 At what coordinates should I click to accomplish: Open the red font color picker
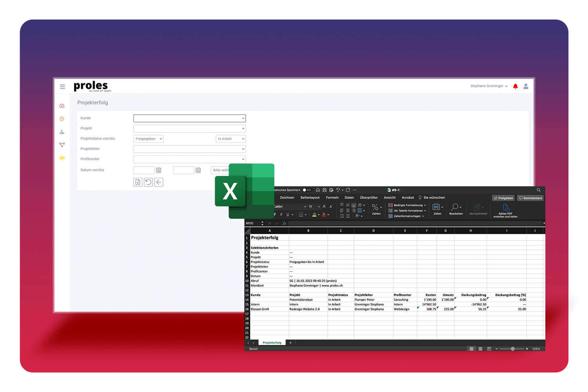point(328,215)
